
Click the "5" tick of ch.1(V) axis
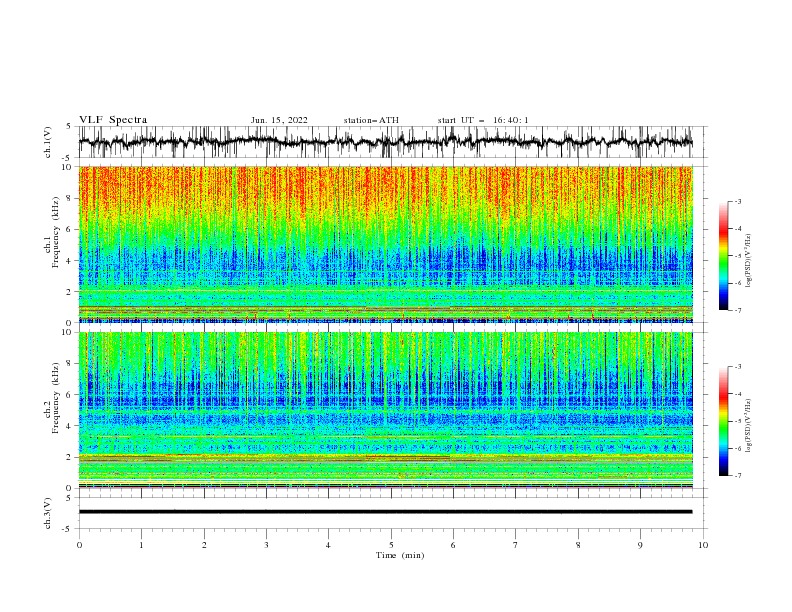click(x=69, y=127)
